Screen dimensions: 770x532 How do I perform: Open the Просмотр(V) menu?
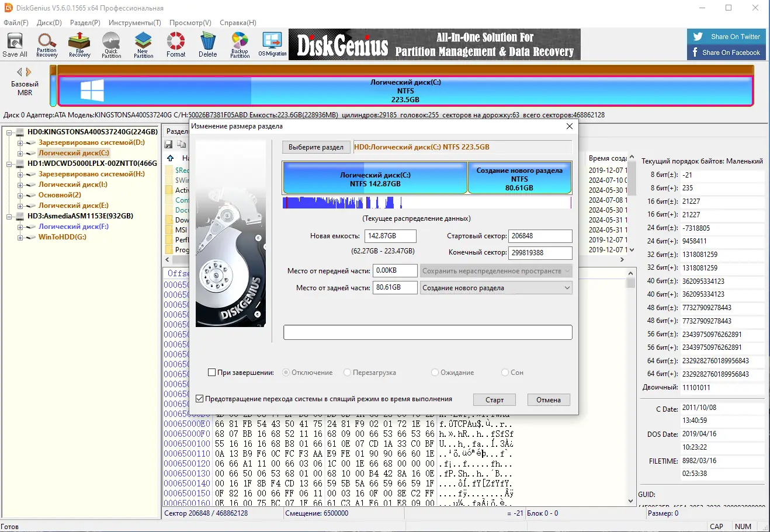pos(190,23)
